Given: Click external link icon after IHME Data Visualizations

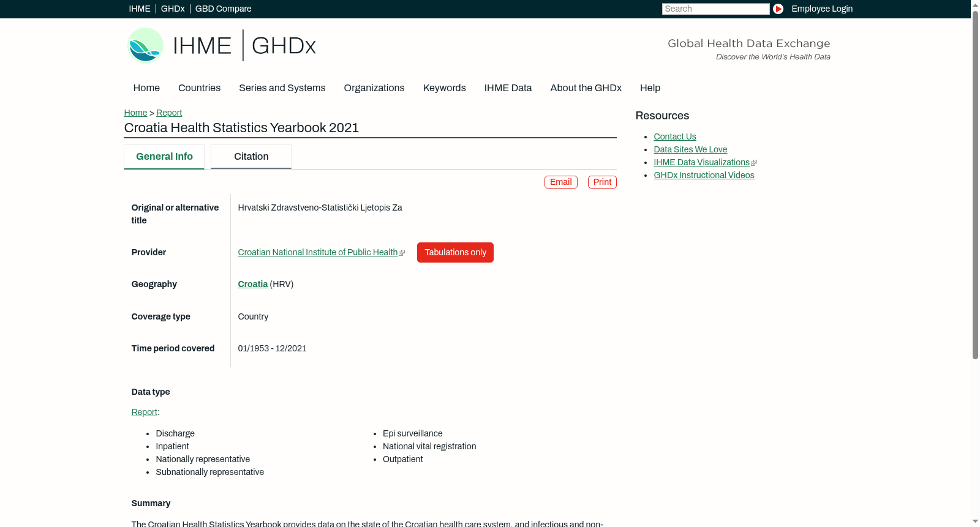Looking at the screenshot, I should coord(754,163).
